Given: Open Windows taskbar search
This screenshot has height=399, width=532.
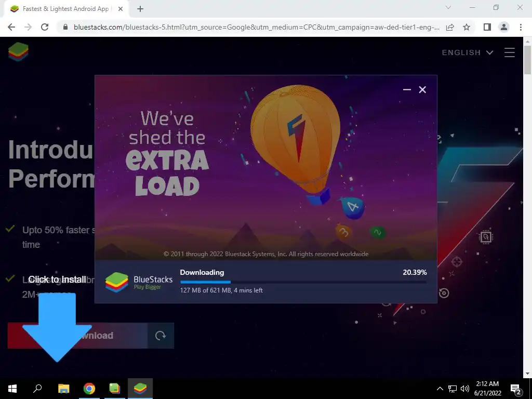Looking at the screenshot, I should 37,389.
